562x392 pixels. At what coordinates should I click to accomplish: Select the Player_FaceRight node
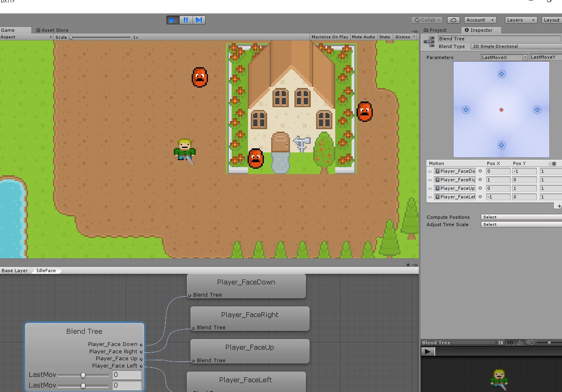point(250,319)
